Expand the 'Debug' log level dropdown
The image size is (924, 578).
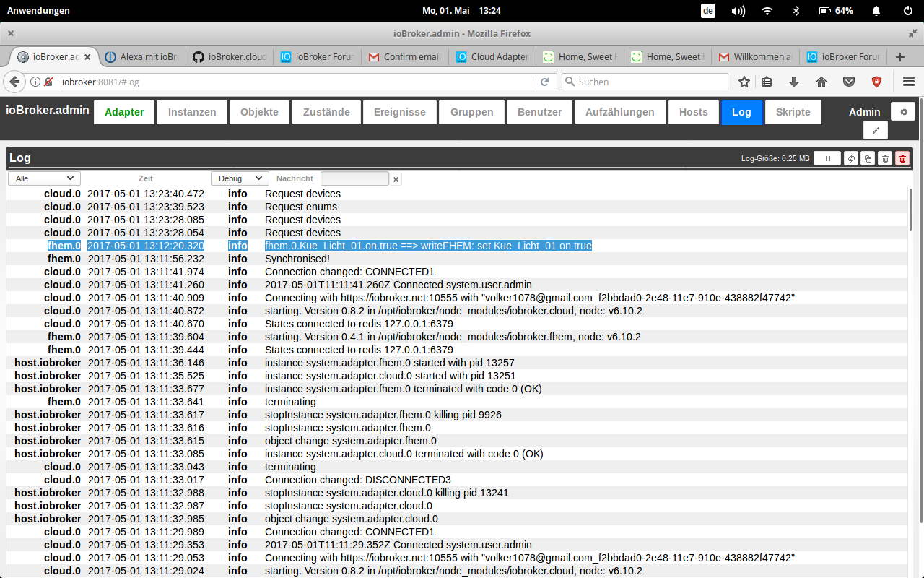tap(240, 178)
